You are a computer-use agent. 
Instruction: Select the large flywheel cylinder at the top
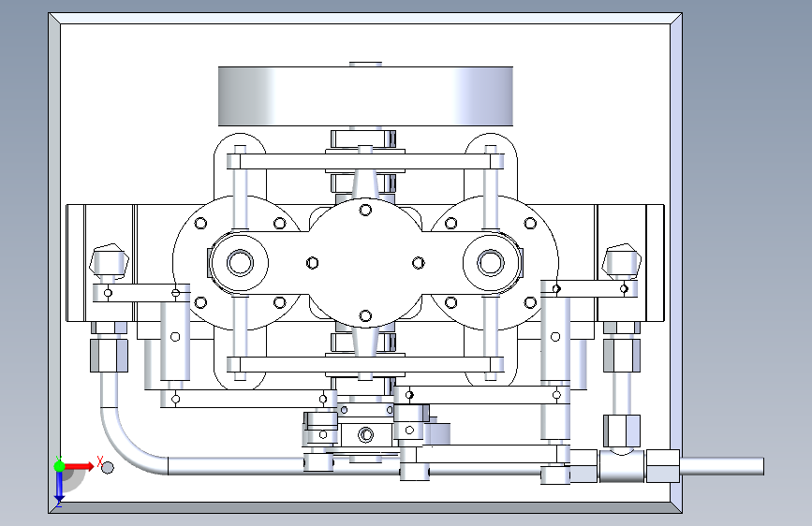click(x=365, y=96)
